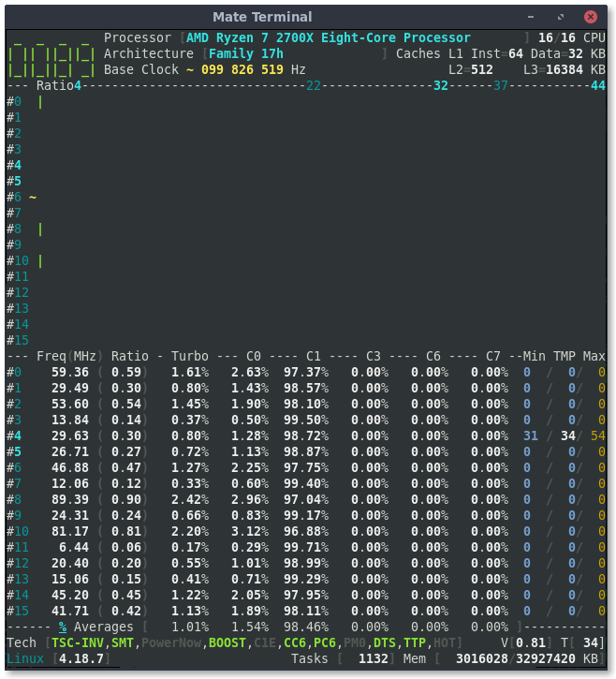The height and width of the screenshot is (679, 616).
Task: Click the TSC-INV tech flag
Action: (78, 643)
